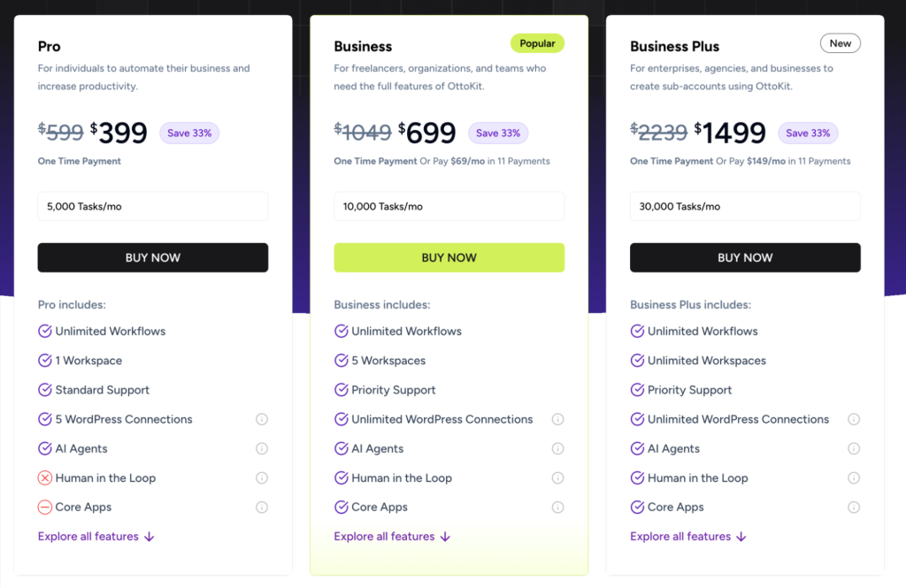This screenshot has height=588, width=906.
Task: Click the green BUY NOW Business button
Action: [449, 257]
